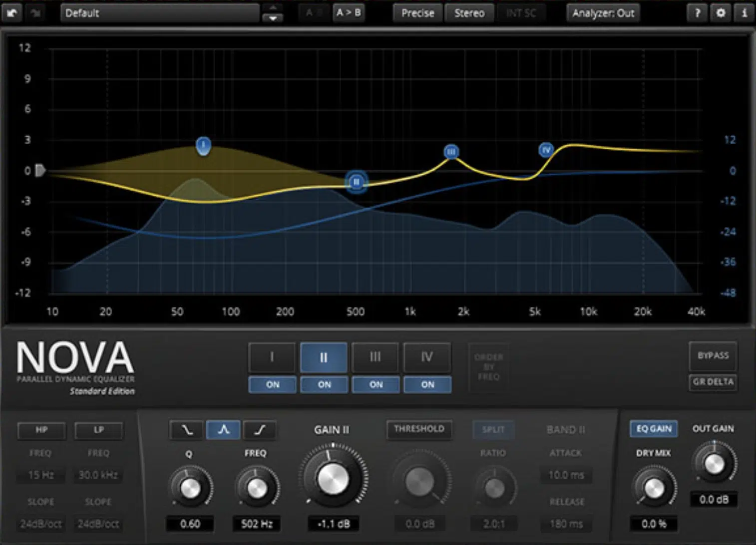The image size is (756, 545).
Task: Click the RATIO knob
Action: pos(494,489)
